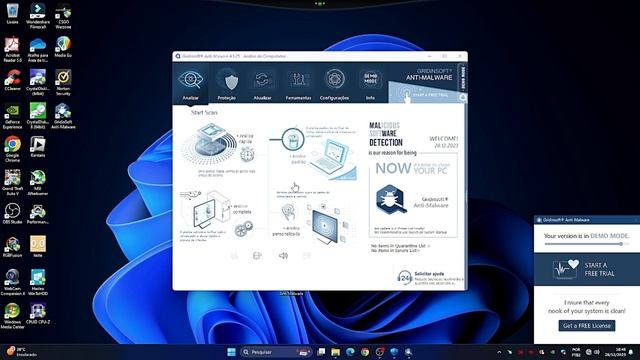
Task: Open the CPUID CPU-Z desktop icon
Action: click(x=38, y=314)
